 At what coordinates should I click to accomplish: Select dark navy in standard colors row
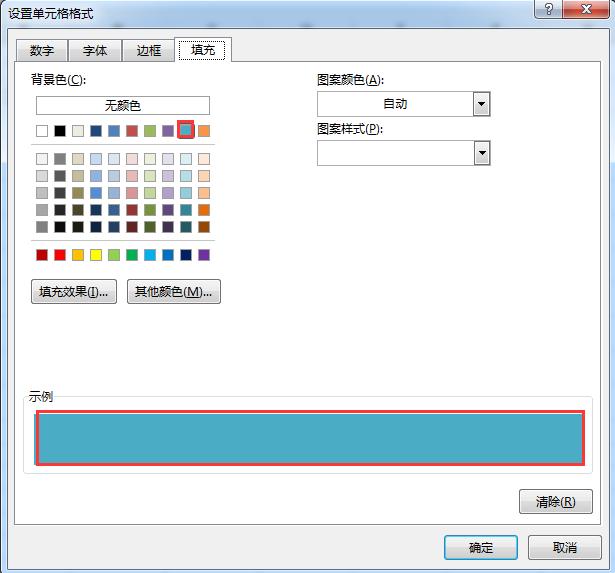[186, 255]
